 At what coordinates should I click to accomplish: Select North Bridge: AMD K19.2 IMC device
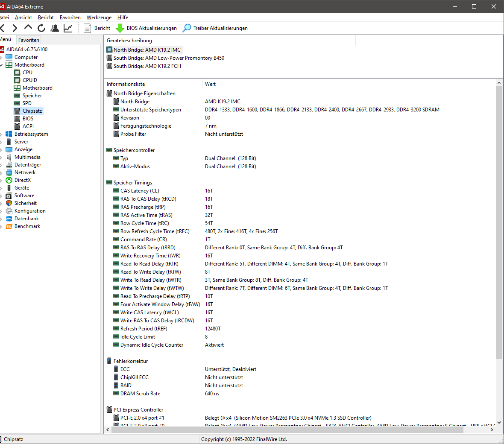144,50
